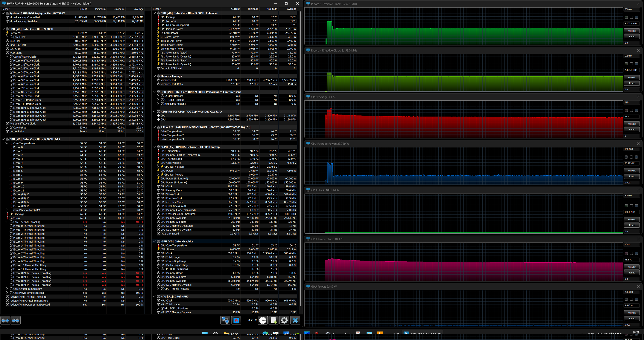Click the 6000.0 maximum field in GPU Clock graph
644x340 pixels.
632,196
